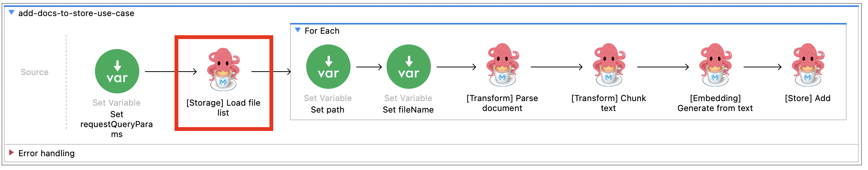The width and height of the screenshot is (868, 170).
Task: Select the Set fileName variable icon
Action: [409, 67]
